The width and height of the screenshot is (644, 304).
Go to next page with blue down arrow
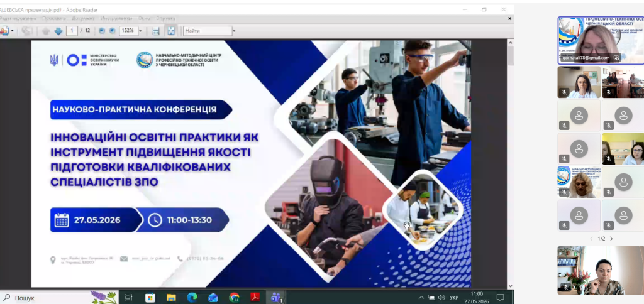[x=58, y=31]
